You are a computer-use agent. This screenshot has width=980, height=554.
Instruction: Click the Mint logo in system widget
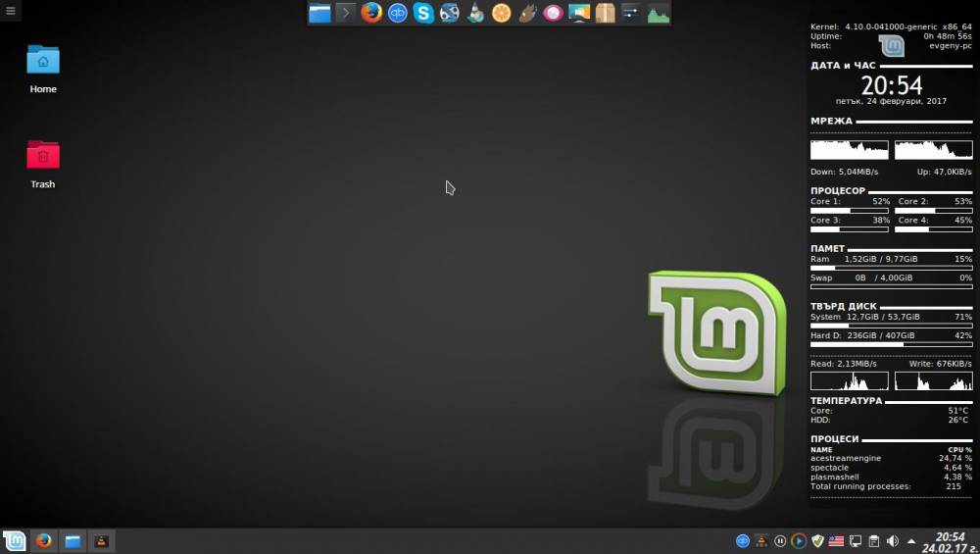click(x=891, y=46)
